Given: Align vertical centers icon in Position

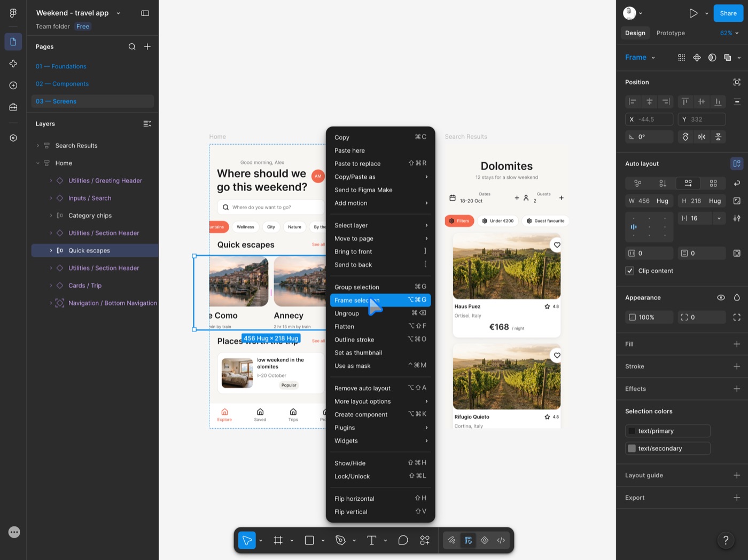Looking at the screenshot, I should click(x=702, y=101).
